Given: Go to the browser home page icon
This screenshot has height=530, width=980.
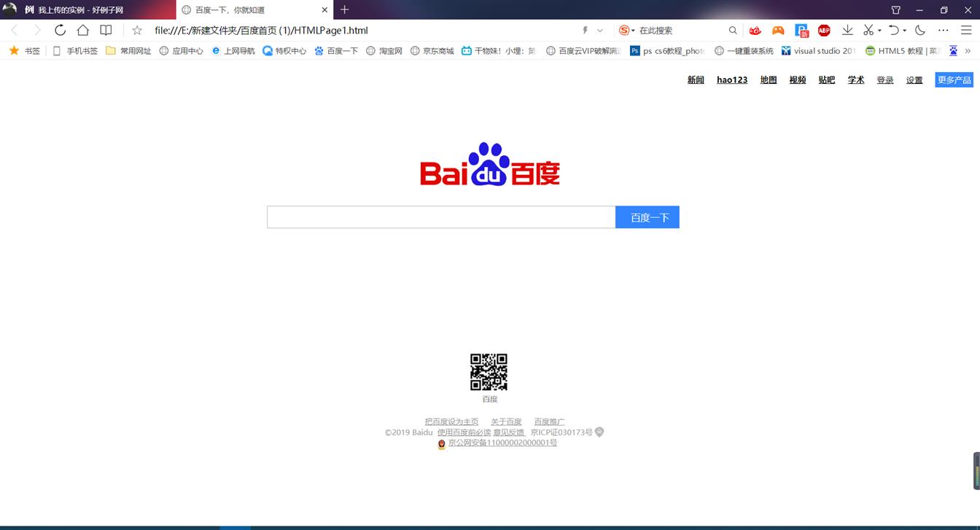Looking at the screenshot, I should pyautogui.click(x=83, y=30).
